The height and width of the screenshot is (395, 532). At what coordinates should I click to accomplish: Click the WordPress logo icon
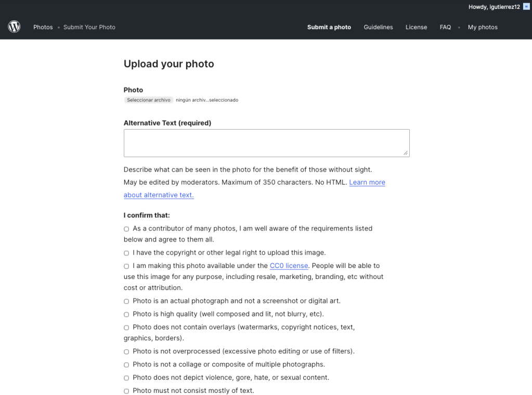coord(14,27)
